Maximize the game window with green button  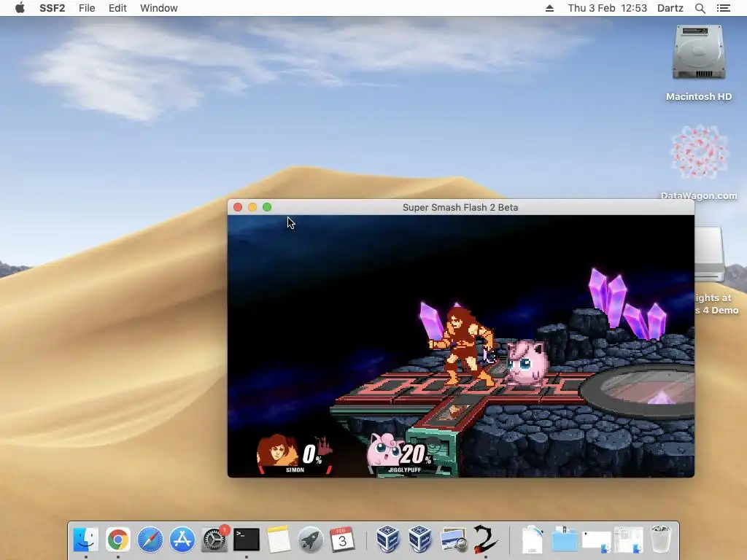click(267, 207)
